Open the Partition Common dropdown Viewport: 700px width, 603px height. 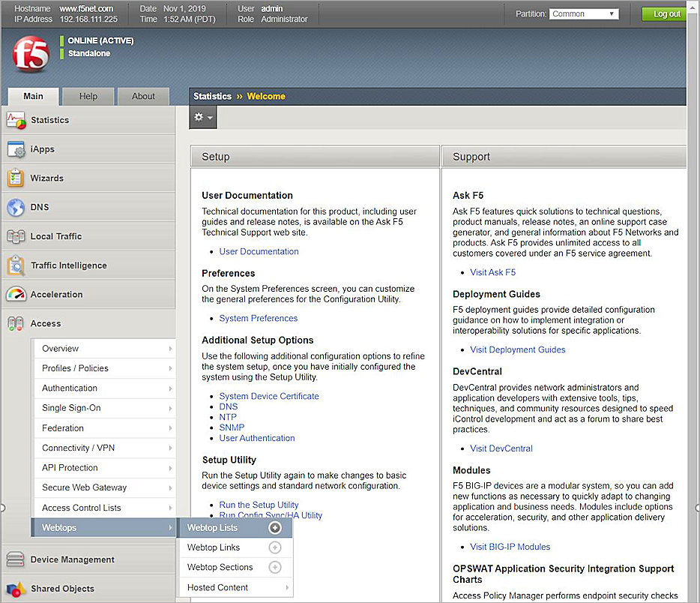(584, 14)
